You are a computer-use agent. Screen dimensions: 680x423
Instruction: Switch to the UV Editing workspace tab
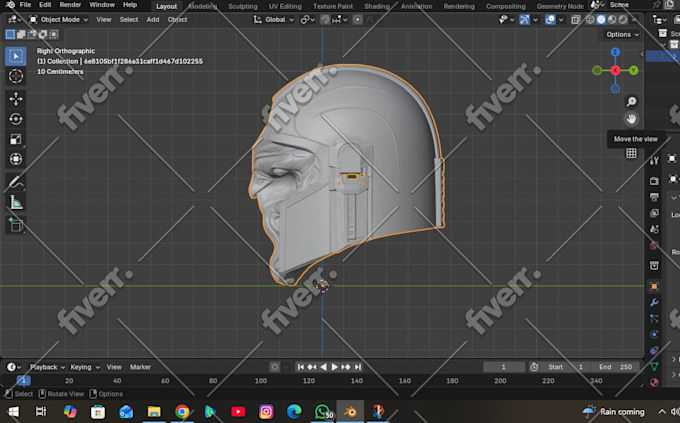pos(285,6)
